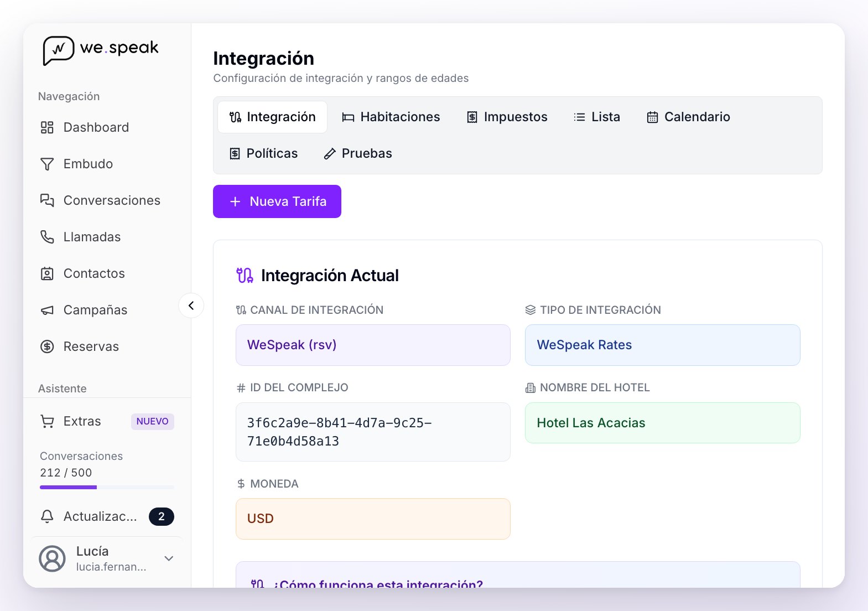Open Llamadas in the sidebar

(x=107, y=237)
